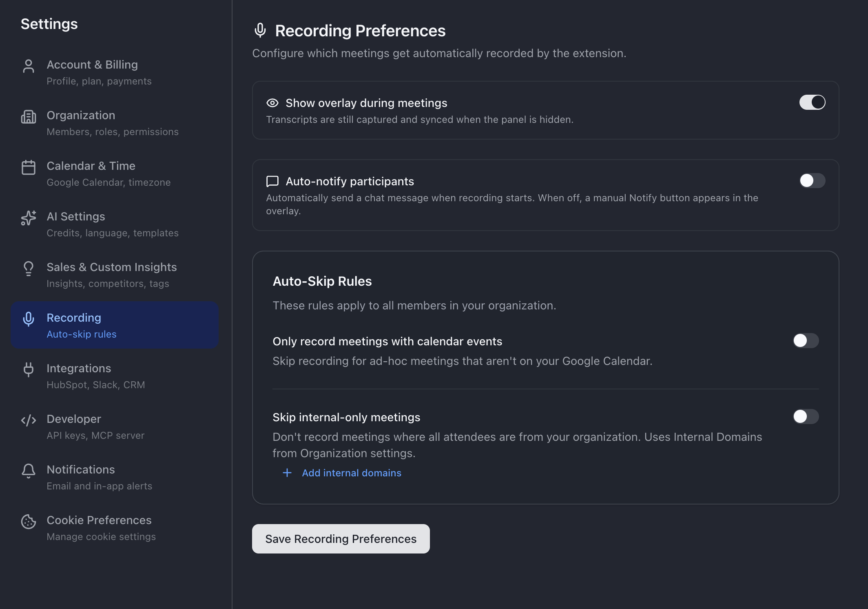868x609 pixels.
Task: Click the plug icon beside Integrations
Action: [29, 369]
